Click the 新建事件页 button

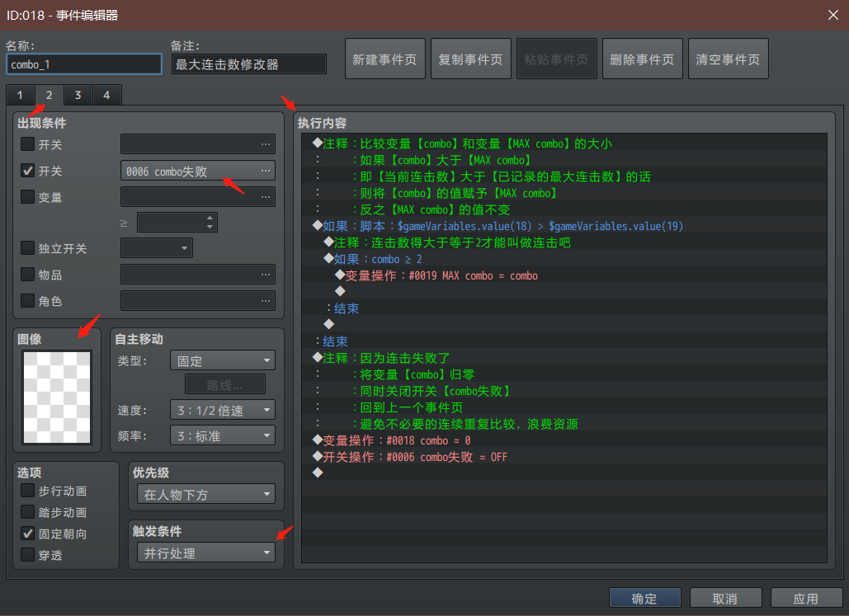coord(385,59)
